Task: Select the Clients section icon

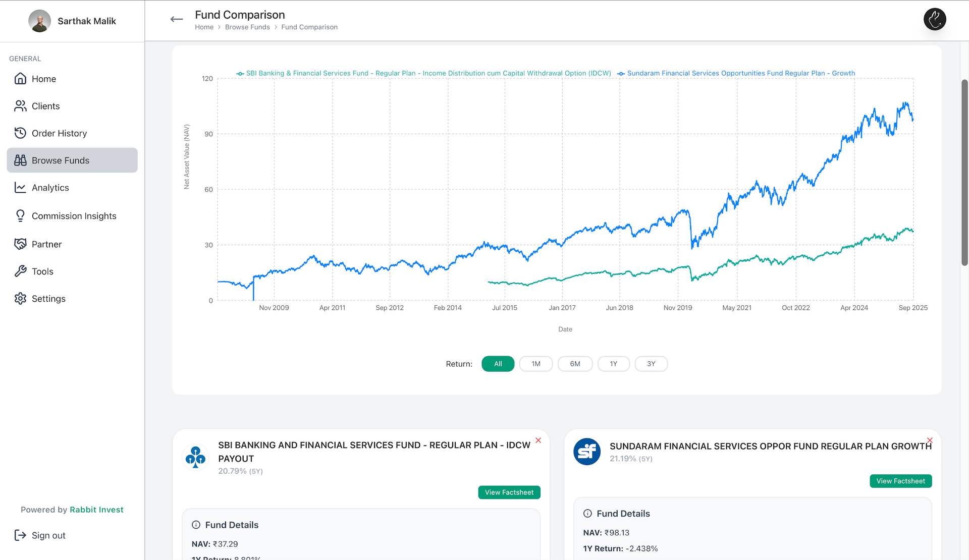Action: (x=20, y=106)
